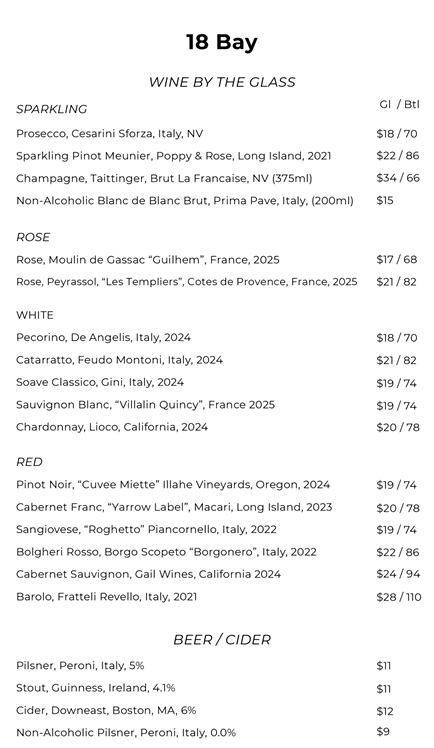Select the Chardonnay, Lioco, California line
Image resolution: width=434 pixels, height=748 pixels.
(112, 427)
